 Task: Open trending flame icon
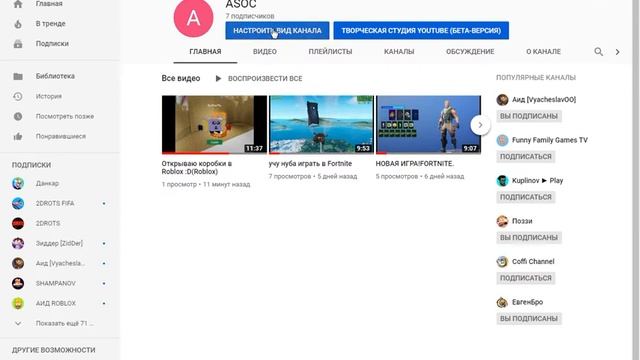[x=18, y=24]
